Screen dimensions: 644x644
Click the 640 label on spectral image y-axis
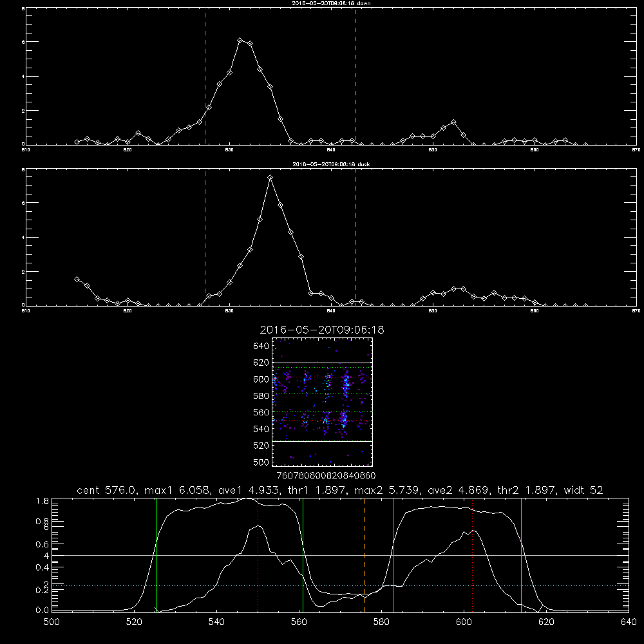coord(261,346)
